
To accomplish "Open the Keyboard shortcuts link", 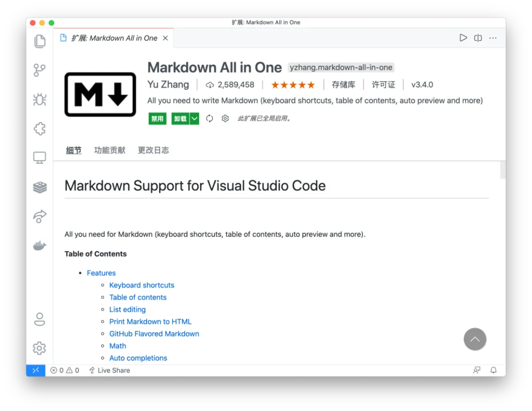I will coord(141,285).
